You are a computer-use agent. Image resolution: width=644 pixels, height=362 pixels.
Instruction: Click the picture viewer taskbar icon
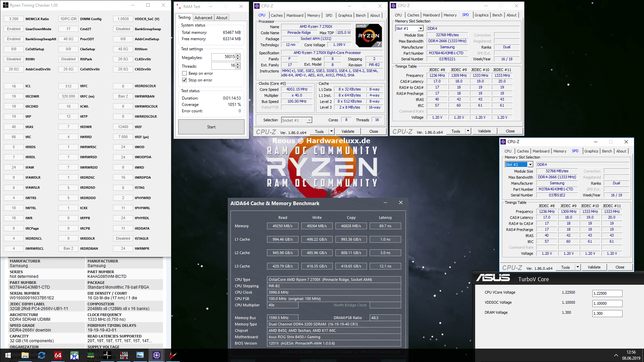(x=140, y=355)
